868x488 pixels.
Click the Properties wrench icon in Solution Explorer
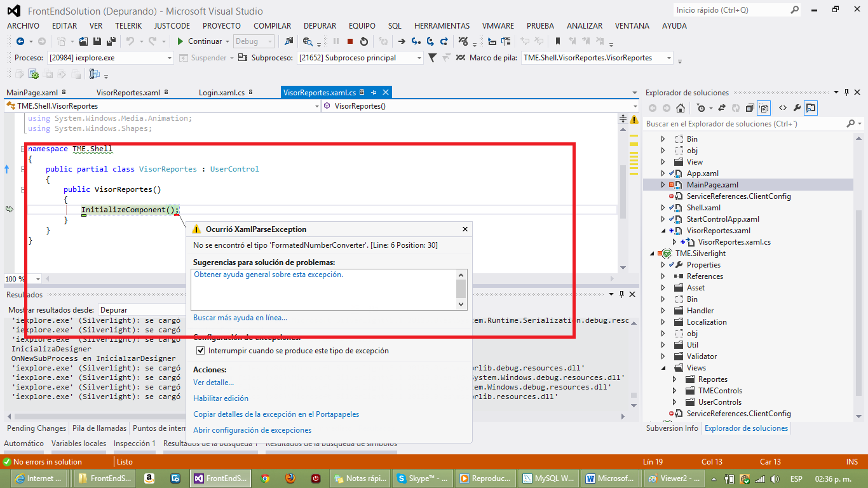797,108
